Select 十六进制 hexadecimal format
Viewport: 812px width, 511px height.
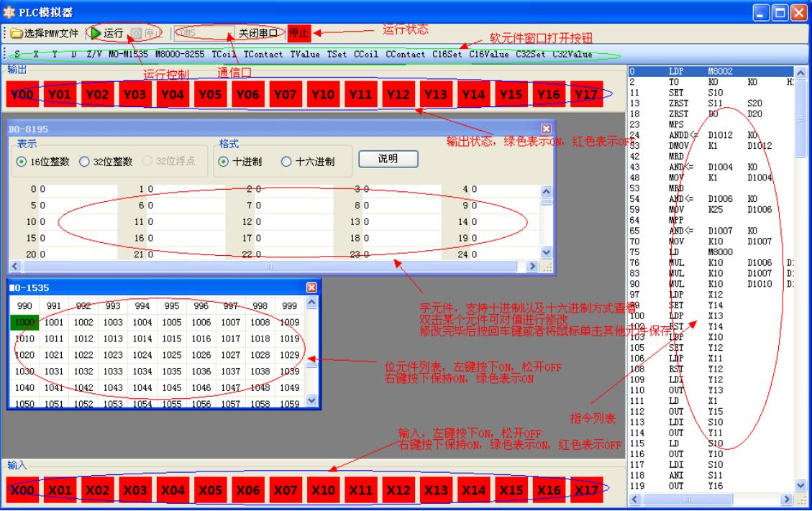click(286, 162)
